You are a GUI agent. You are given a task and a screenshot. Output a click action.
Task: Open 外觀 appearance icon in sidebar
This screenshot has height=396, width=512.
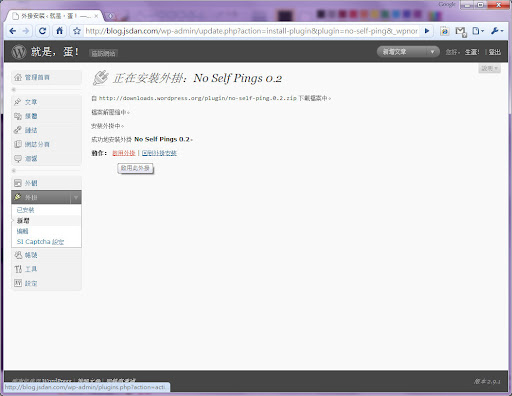(x=18, y=183)
